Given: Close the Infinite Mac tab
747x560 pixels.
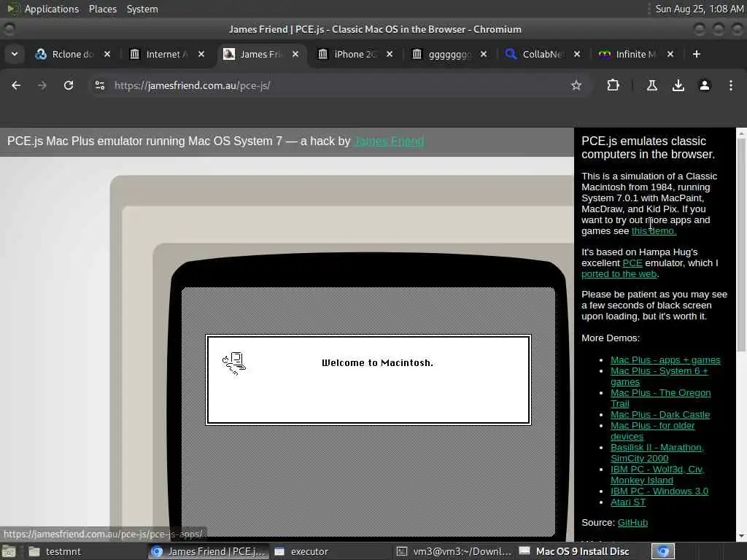Looking at the screenshot, I should click(x=670, y=54).
